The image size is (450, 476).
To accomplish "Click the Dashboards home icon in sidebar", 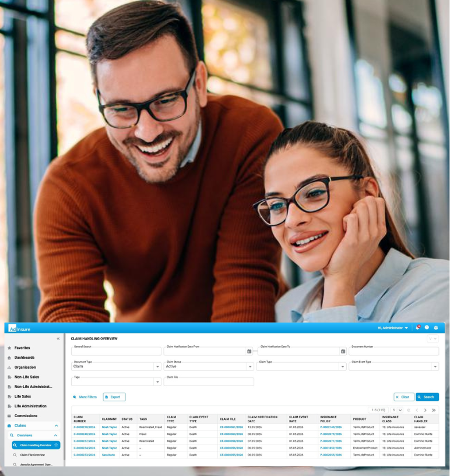I will (9, 358).
